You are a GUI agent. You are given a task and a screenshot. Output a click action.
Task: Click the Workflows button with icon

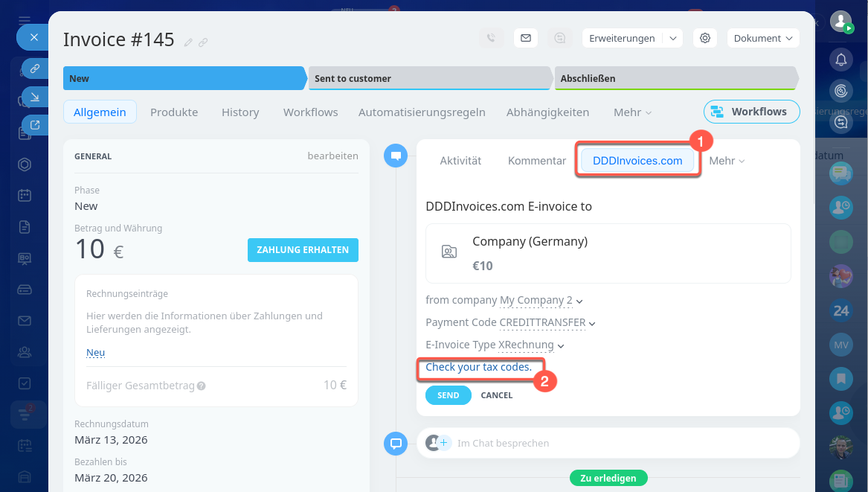point(751,112)
